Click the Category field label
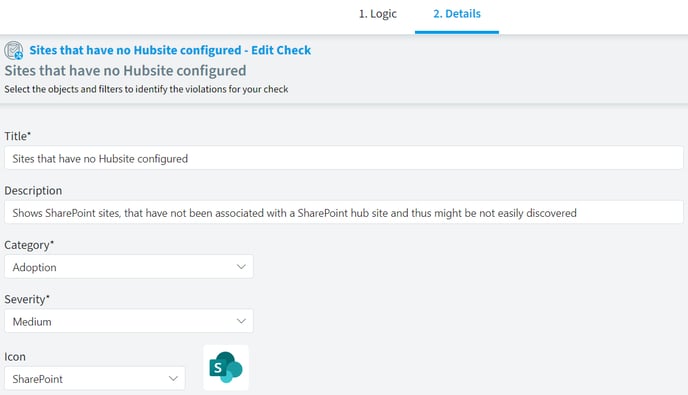 tap(29, 245)
